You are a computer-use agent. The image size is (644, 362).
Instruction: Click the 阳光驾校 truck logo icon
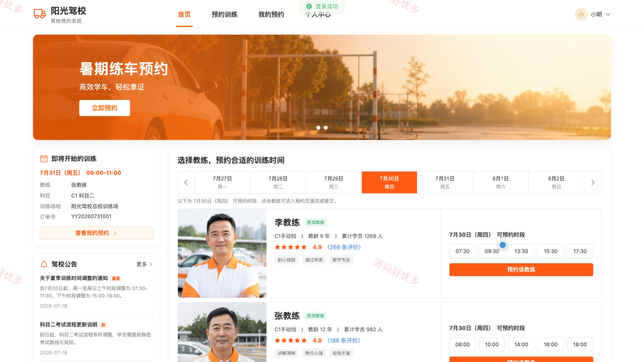point(40,14)
